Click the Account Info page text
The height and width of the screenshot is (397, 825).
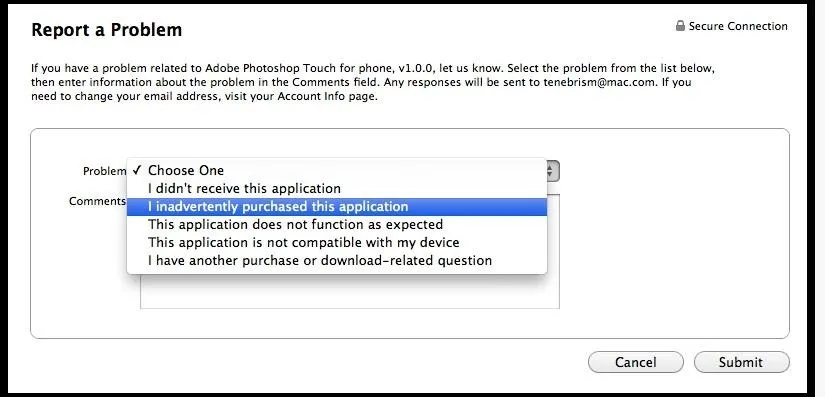pos(327,97)
